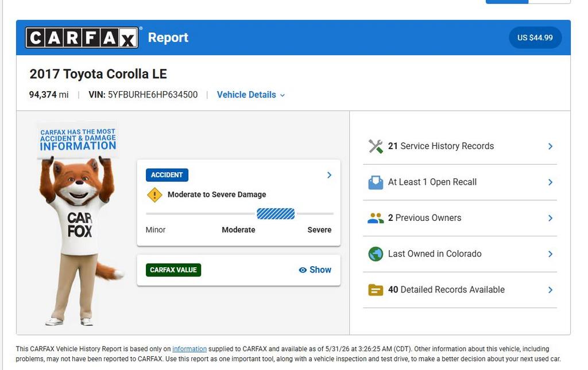Click the globe icon for Last Owned

point(376,254)
